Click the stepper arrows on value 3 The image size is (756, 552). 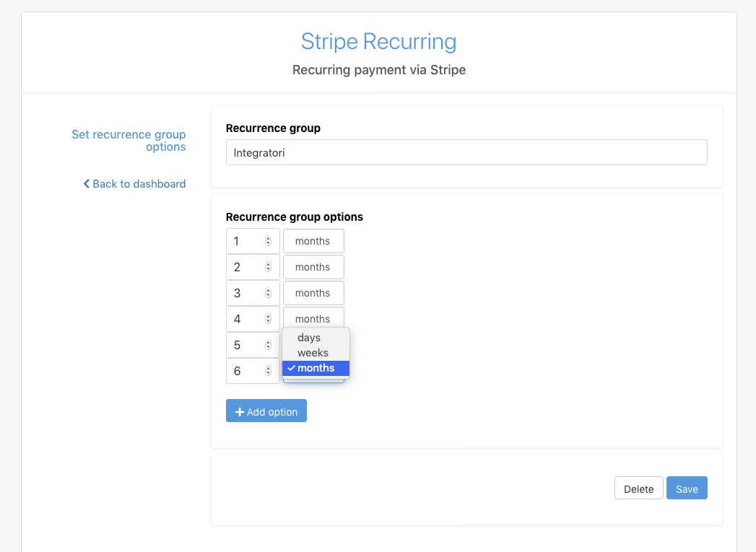pyautogui.click(x=268, y=293)
